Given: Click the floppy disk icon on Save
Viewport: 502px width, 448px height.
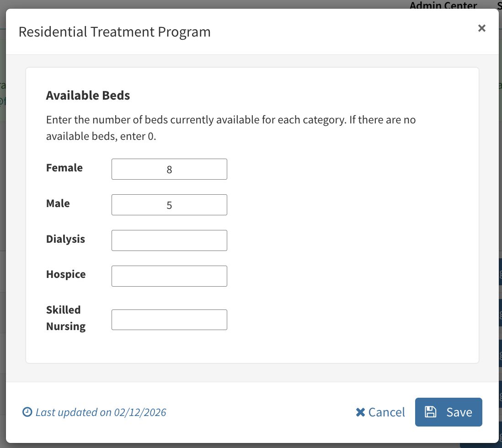Looking at the screenshot, I should click(430, 412).
